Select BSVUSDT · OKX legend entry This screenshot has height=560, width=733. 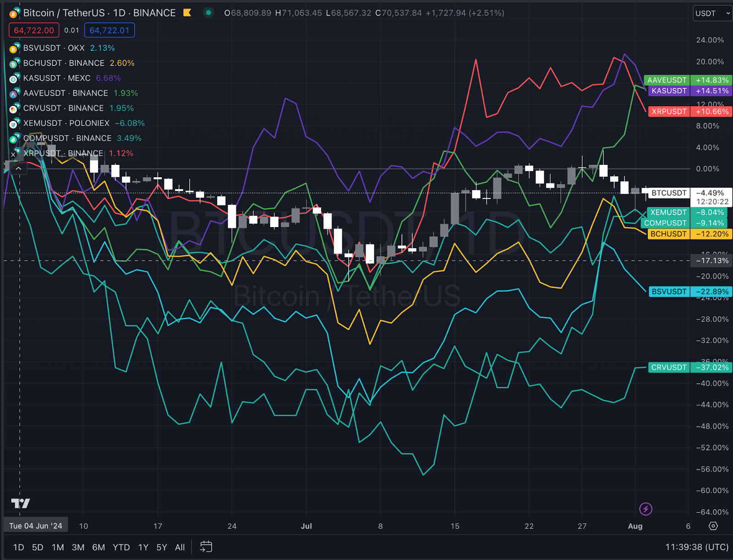(54, 48)
